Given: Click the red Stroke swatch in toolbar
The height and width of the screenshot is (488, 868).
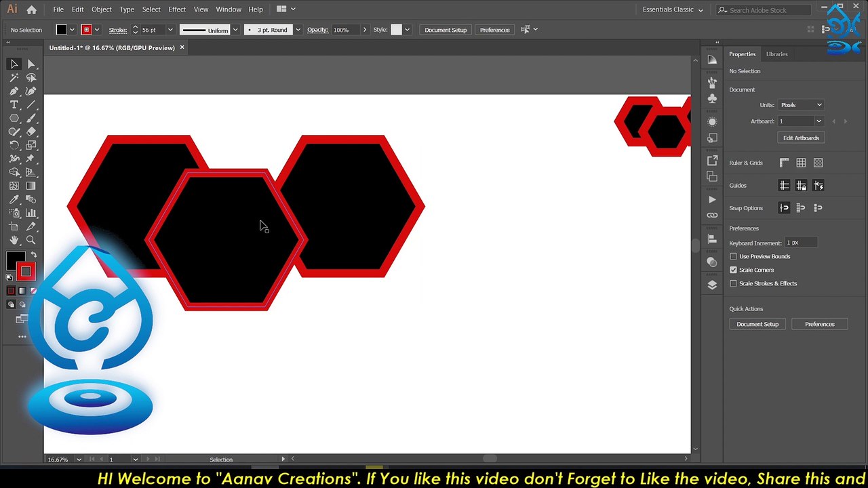Looking at the screenshot, I should click(26, 272).
